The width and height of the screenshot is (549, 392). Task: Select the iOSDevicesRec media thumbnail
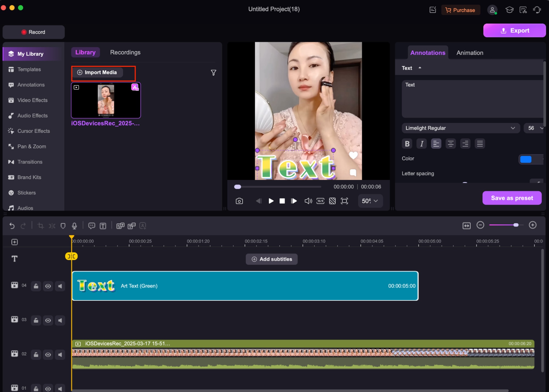[106, 100]
